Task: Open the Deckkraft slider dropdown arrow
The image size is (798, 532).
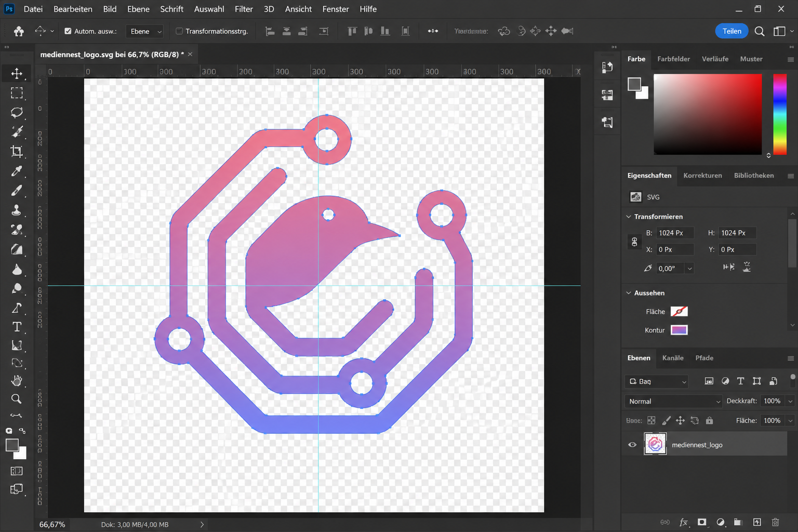Action: (x=790, y=401)
